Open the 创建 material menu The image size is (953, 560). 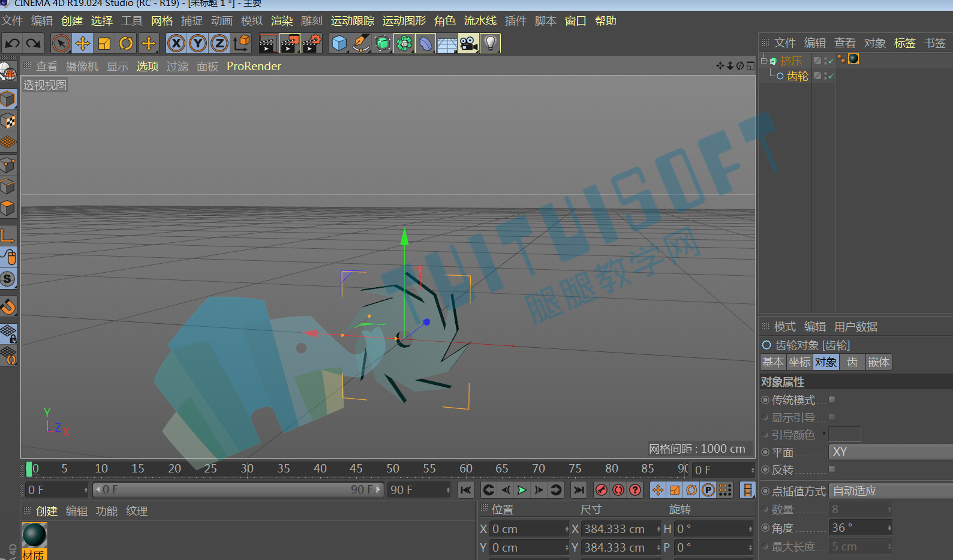(47, 511)
